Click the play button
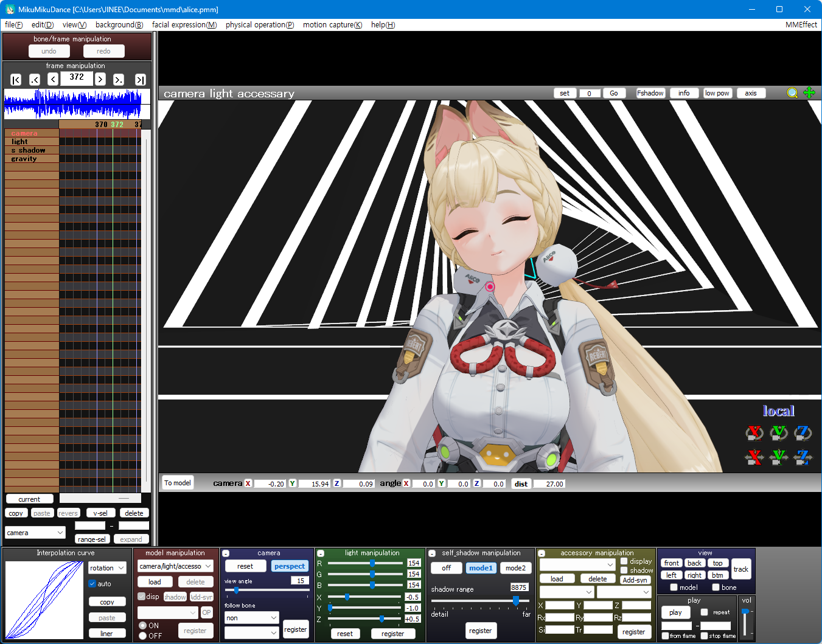This screenshot has height=644, width=822. [x=675, y=612]
